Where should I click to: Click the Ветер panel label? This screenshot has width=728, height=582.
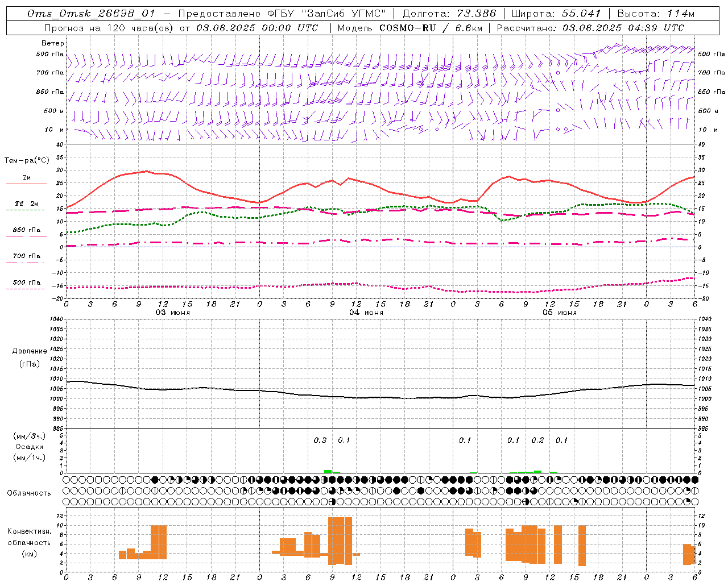point(53,43)
